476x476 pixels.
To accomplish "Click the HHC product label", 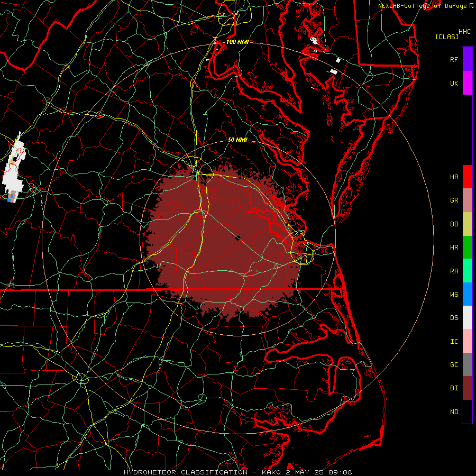I will pos(464,31).
